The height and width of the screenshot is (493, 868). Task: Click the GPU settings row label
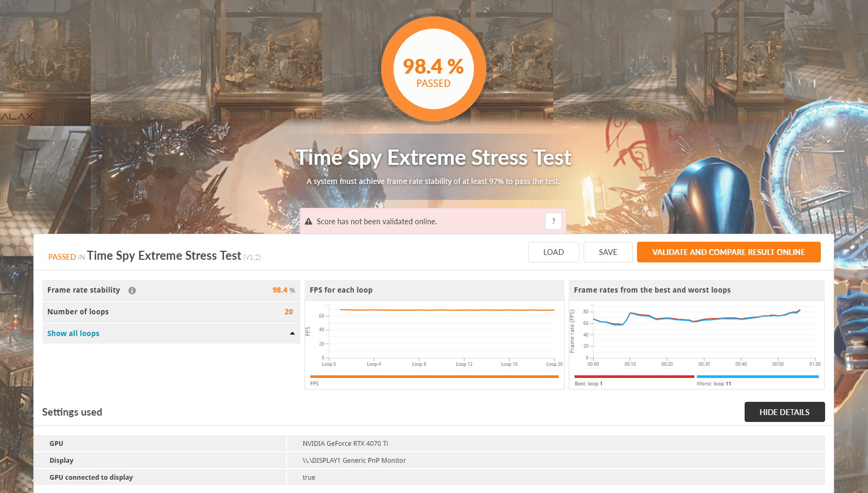tap(56, 443)
